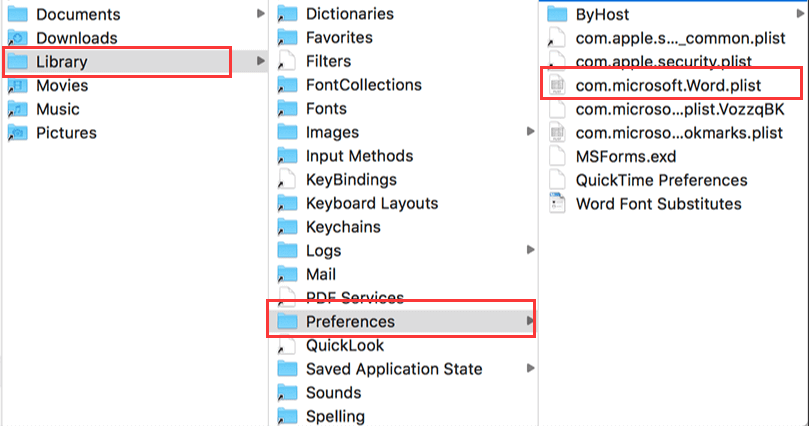This screenshot has height=426, width=809.
Task: Expand the Documents folder arrow
Action: tap(261, 14)
